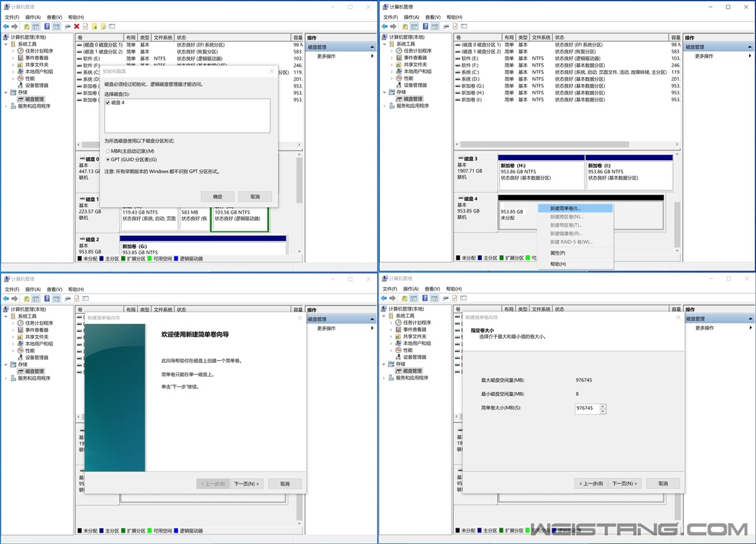Click 系统 (C:) row in context-menu window list
756x544 pixels.
pos(567,72)
